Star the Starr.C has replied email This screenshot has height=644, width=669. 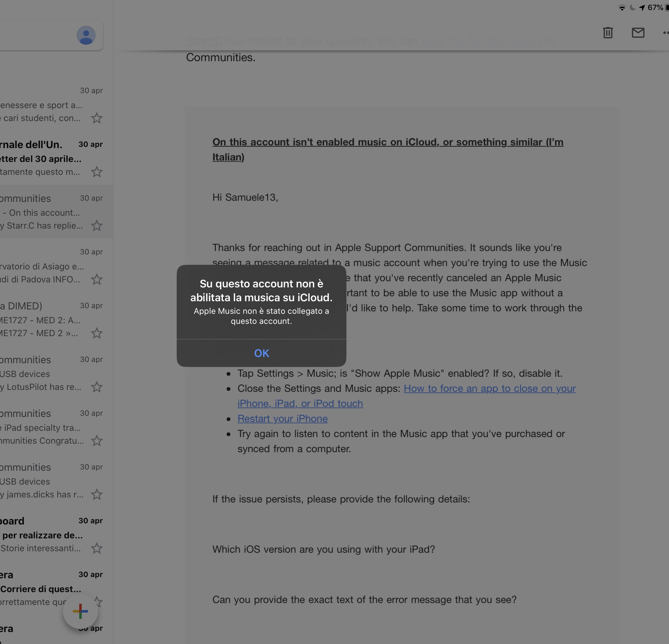click(97, 226)
